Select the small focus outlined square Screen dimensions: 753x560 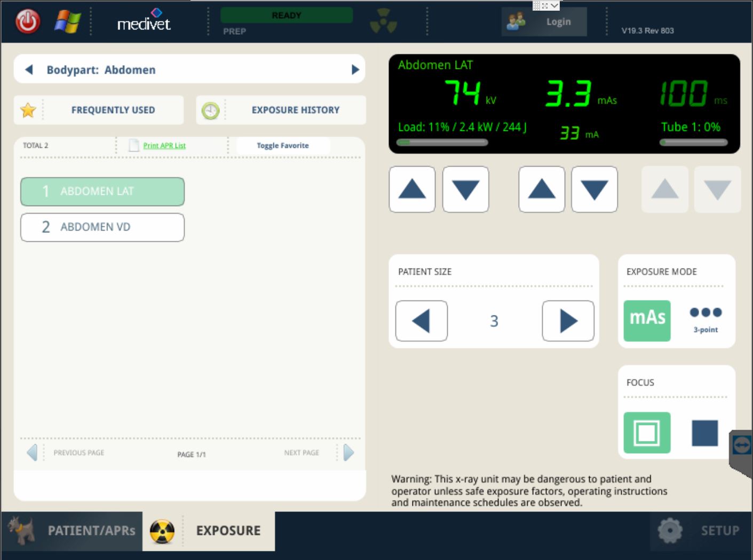click(x=647, y=432)
